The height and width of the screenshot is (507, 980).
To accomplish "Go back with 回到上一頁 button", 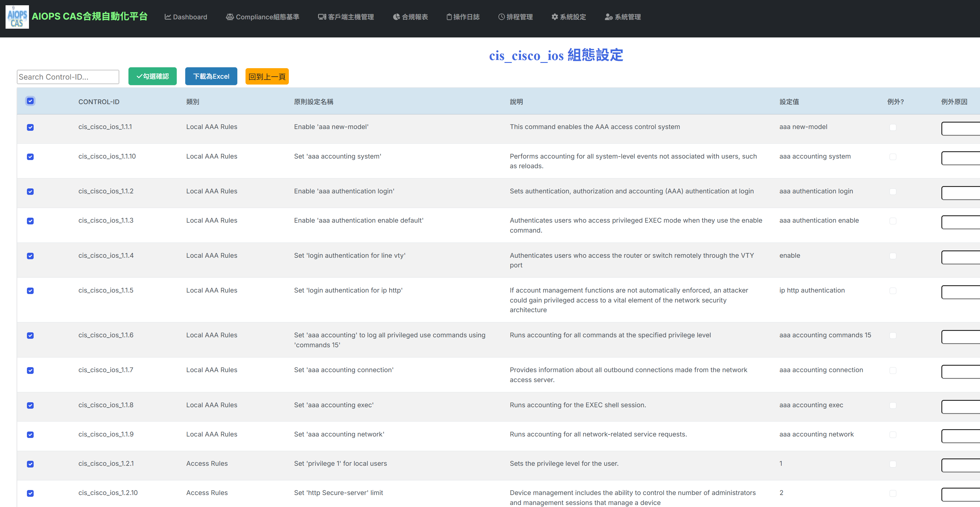I will tap(267, 76).
